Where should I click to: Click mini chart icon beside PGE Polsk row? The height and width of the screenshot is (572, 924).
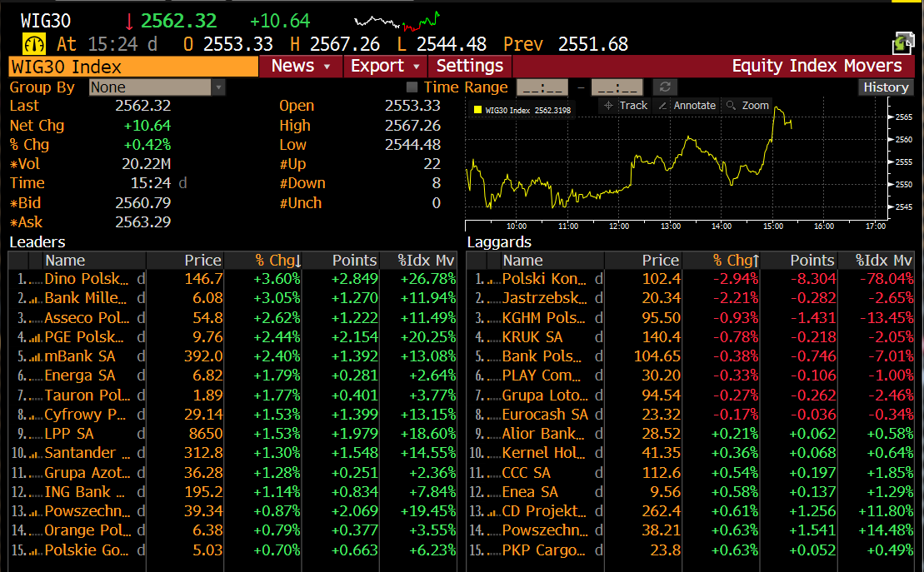pos(35,338)
